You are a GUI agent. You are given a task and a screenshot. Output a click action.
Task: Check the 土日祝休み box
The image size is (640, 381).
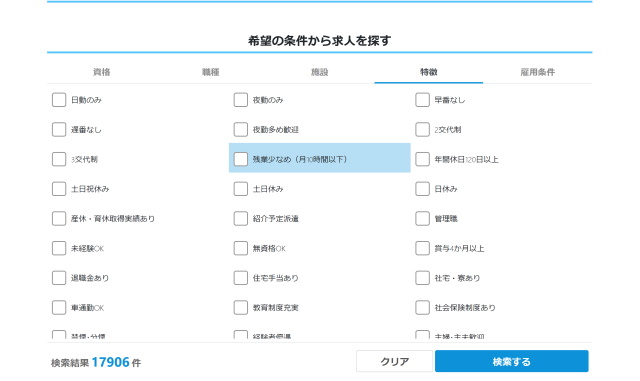pos(59,189)
